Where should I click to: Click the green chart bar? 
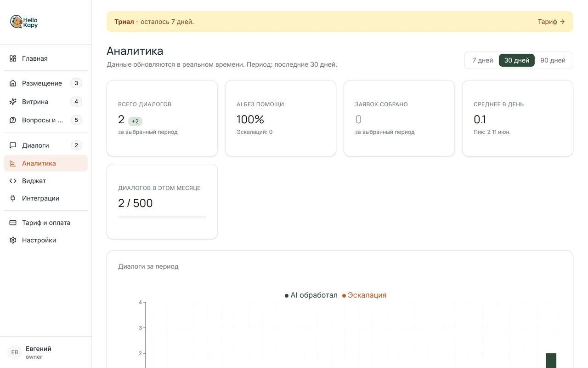click(551, 361)
